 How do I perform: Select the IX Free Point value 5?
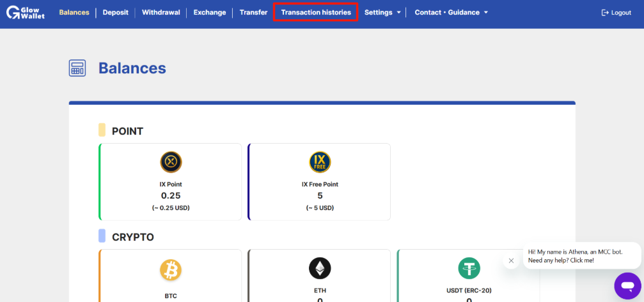pos(320,195)
